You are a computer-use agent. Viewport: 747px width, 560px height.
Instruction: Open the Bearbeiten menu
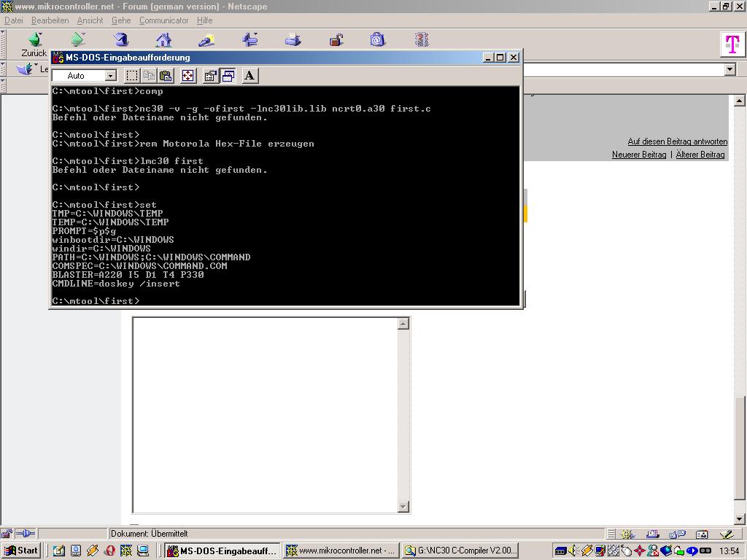pos(50,20)
